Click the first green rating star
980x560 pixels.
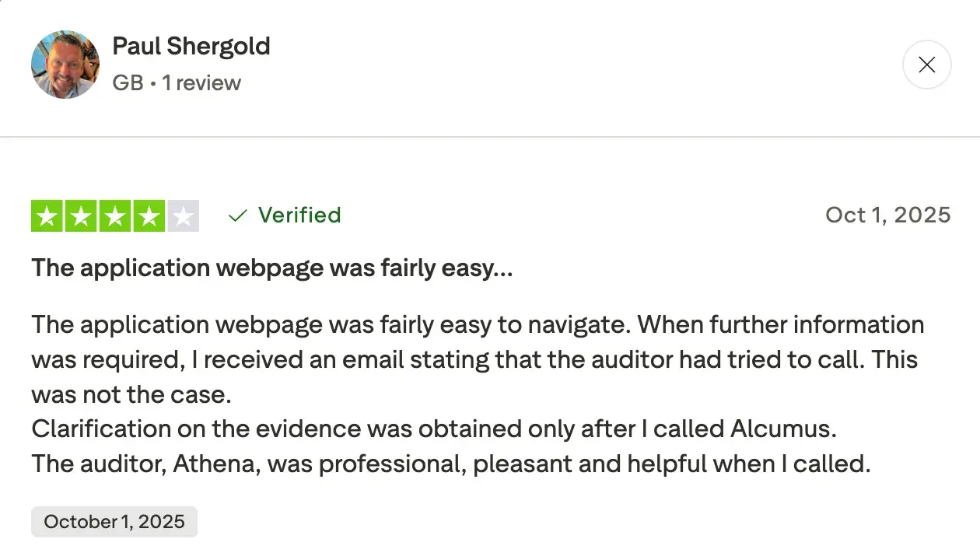pyautogui.click(x=47, y=216)
